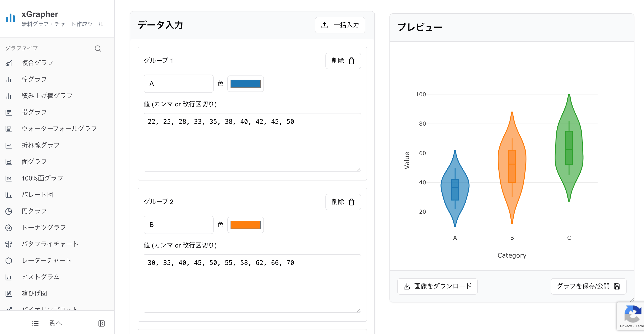644x334 pixels.
Task: Change Group 2's orange color swatch
Action: 245,225
